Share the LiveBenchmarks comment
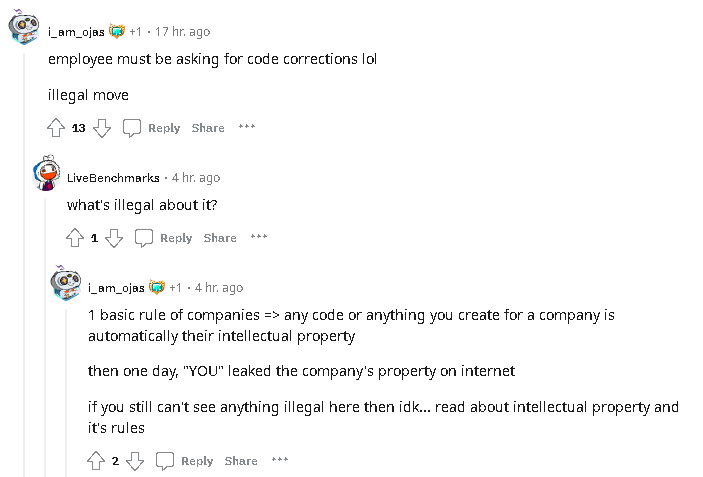Image resolution: width=703 pixels, height=477 pixels. pyautogui.click(x=220, y=238)
